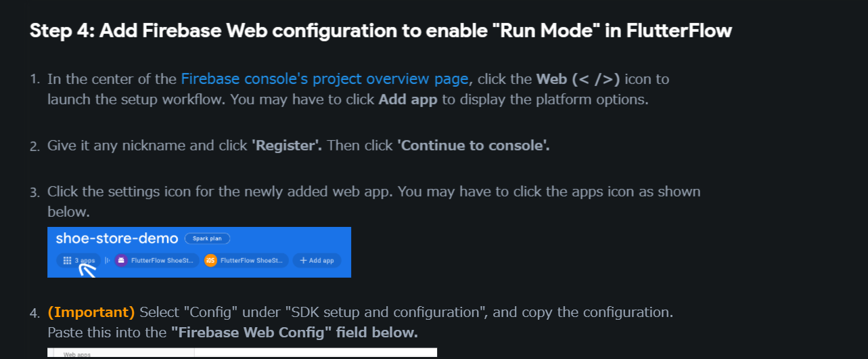
Task: Select the orange iOS app icon
Action: [210, 260]
